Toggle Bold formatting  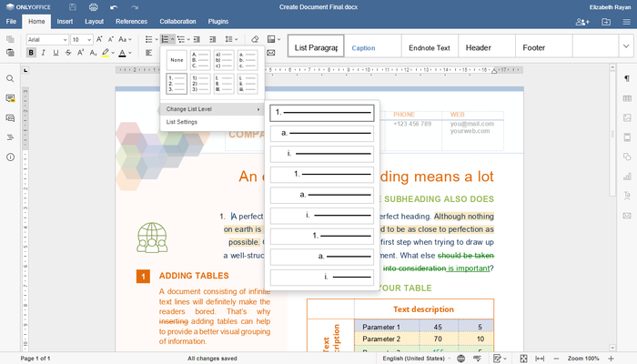31,53
